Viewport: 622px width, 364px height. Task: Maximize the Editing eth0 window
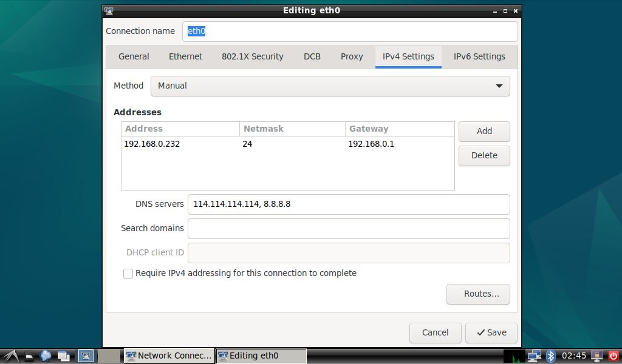[505, 11]
